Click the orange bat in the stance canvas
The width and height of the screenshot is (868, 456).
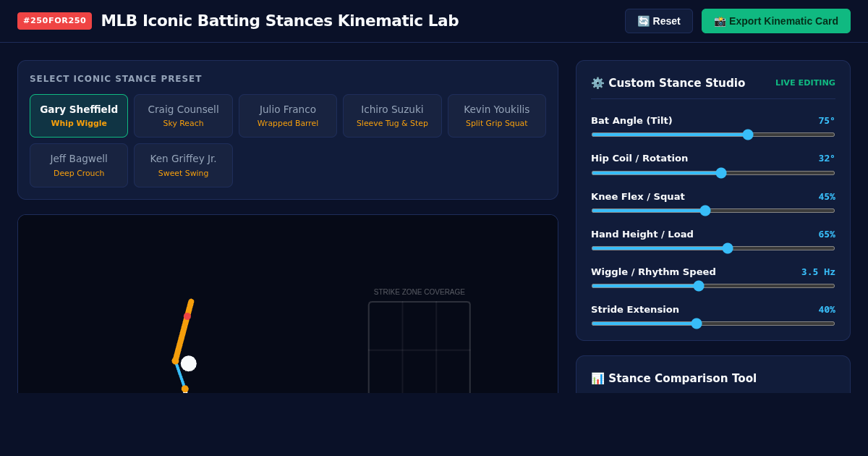point(183,331)
